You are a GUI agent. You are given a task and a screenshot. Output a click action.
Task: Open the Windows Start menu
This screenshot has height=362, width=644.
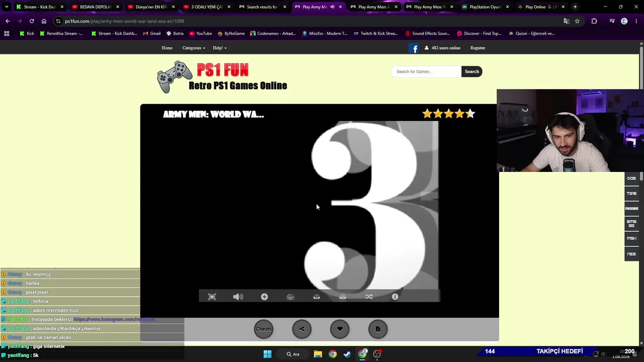[x=267, y=354]
